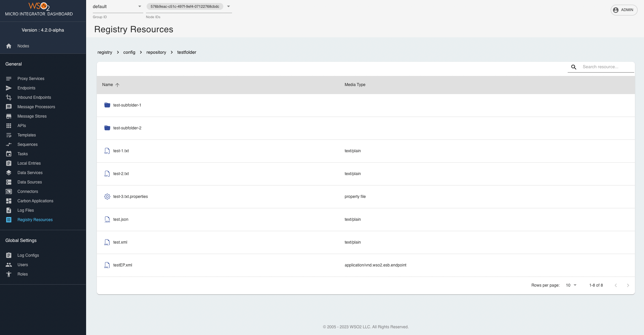Image resolution: width=644 pixels, height=335 pixels.
Task: Click the Carbon Applications icon
Action: (x=9, y=201)
